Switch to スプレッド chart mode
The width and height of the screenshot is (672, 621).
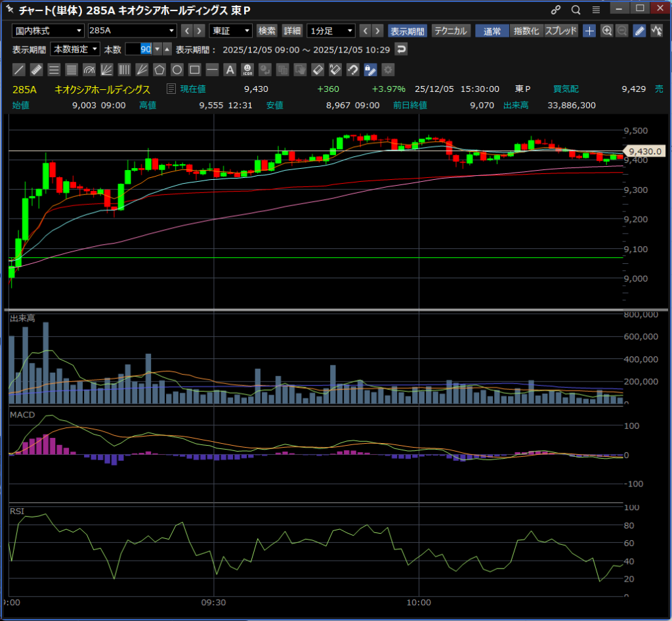pyautogui.click(x=561, y=31)
